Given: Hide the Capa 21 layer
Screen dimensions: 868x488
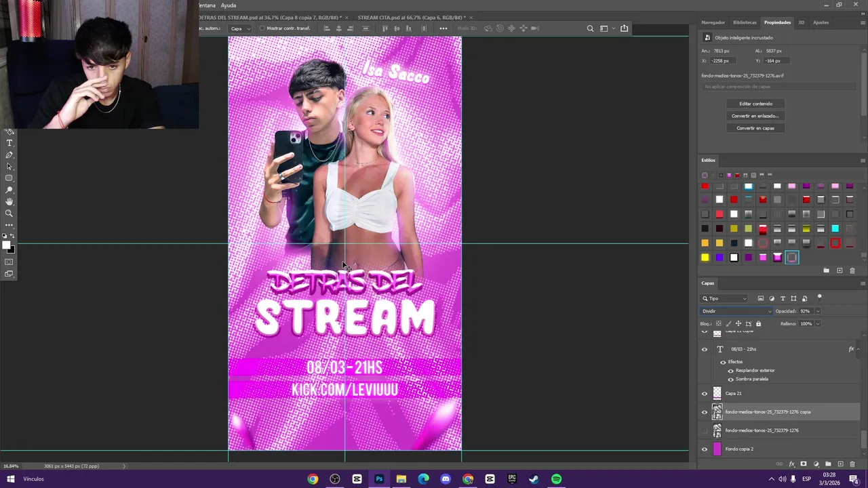Looking at the screenshot, I should click(x=704, y=394).
